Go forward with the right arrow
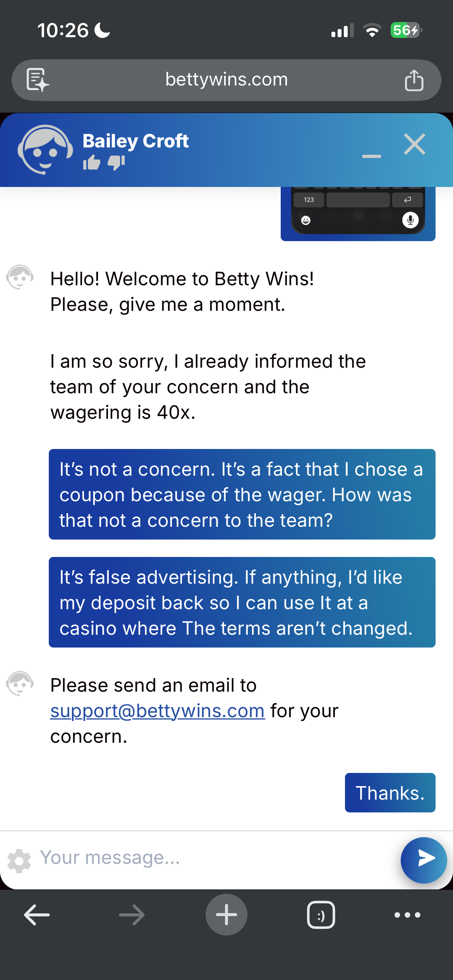The image size is (453, 980). (132, 915)
